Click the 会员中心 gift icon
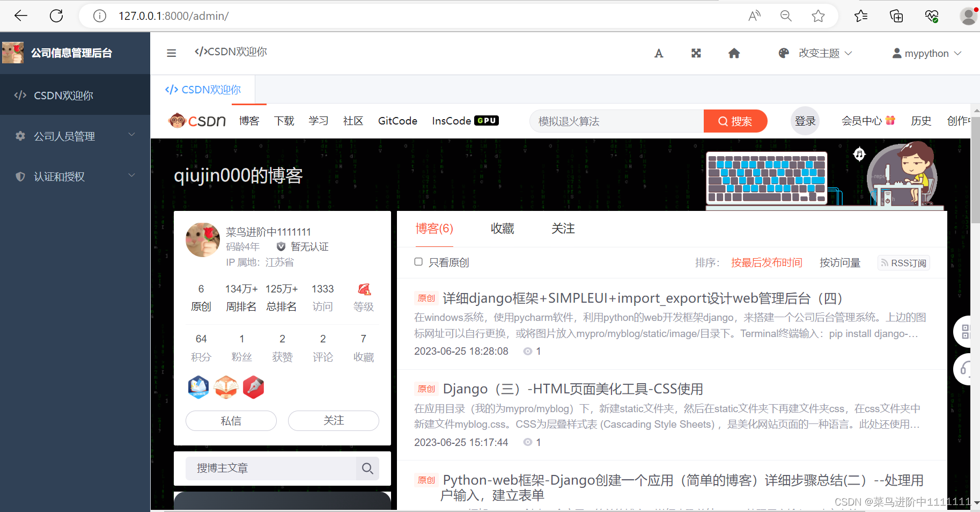The image size is (980, 512). [890, 120]
